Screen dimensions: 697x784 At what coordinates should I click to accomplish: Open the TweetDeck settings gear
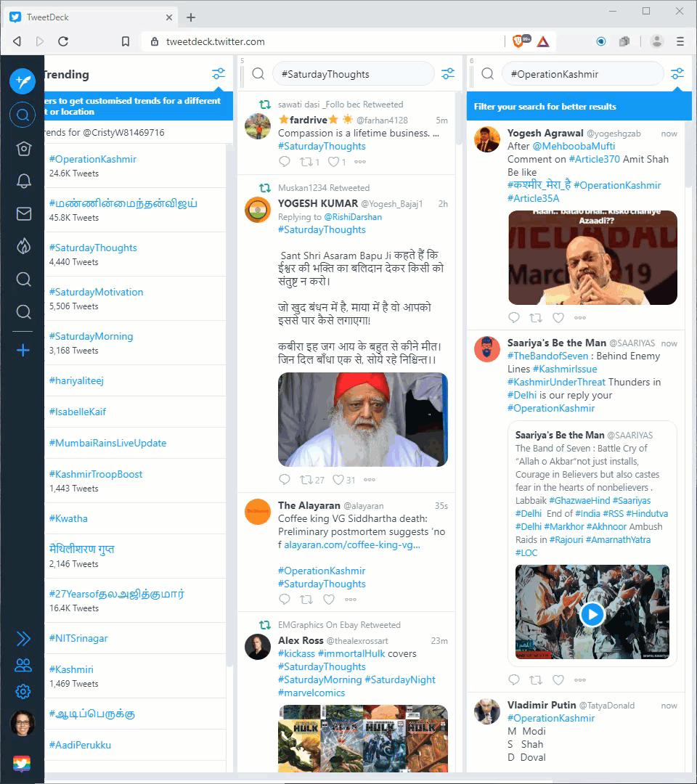coord(23,692)
